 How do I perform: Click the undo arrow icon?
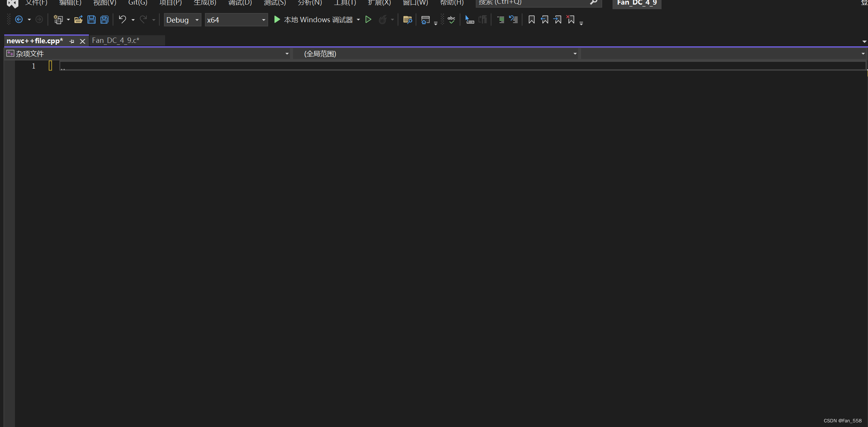tap(122, 20)
